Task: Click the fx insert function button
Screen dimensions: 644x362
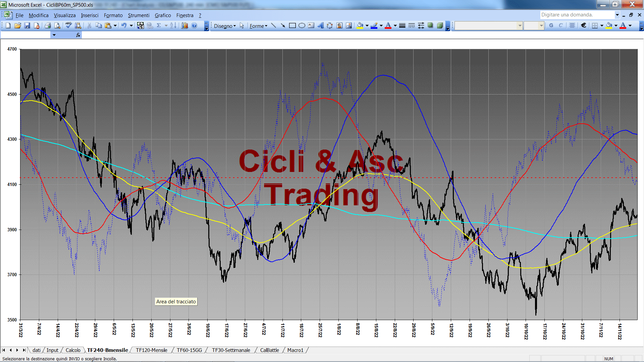Action: pyautogui.click(x=78, y=35)
